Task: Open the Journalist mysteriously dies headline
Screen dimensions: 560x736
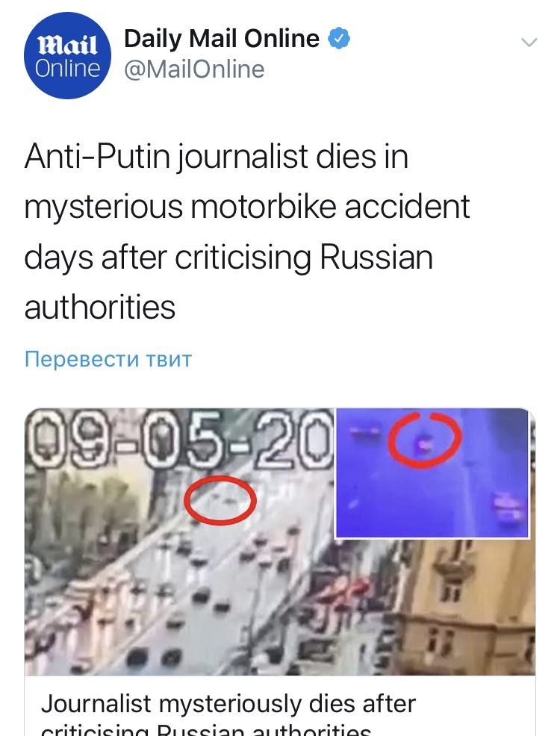Action: point(228,704)
